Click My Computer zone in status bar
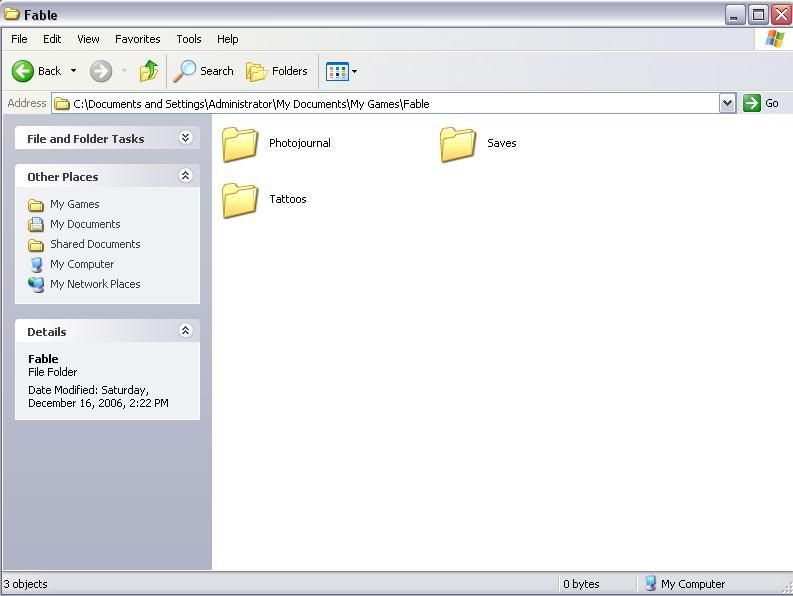Screen dimensions: 793x596 (685, 584)
